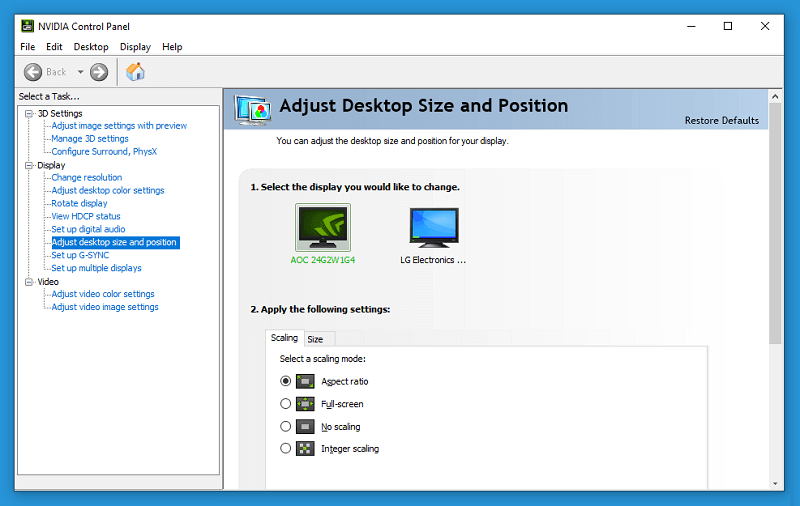Click the Full-screen scaling mode icon
Screen dimensions: 800x506
(305, 404)
